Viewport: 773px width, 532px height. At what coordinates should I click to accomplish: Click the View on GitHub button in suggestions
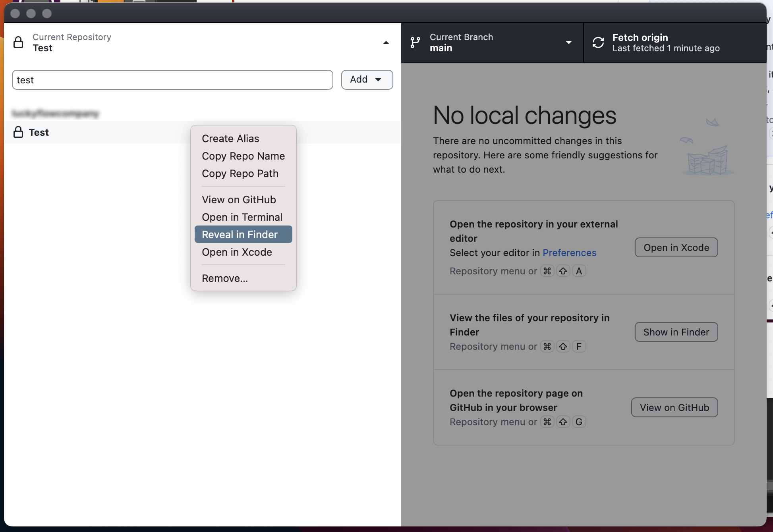674,407
